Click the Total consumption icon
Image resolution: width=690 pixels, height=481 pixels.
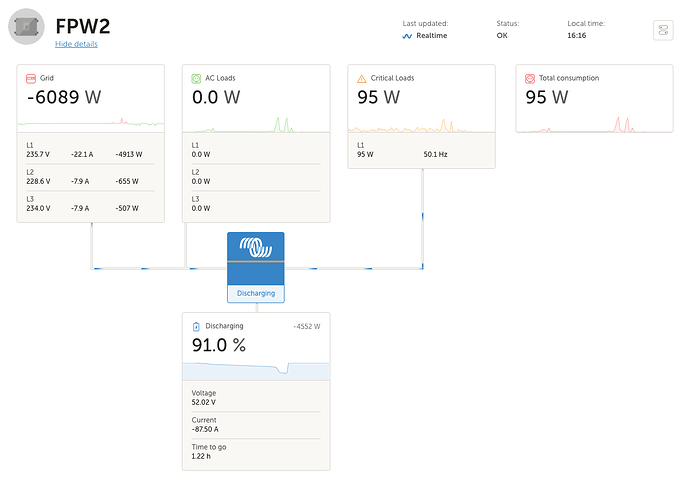pyautogui.click(x=530, y=78)
